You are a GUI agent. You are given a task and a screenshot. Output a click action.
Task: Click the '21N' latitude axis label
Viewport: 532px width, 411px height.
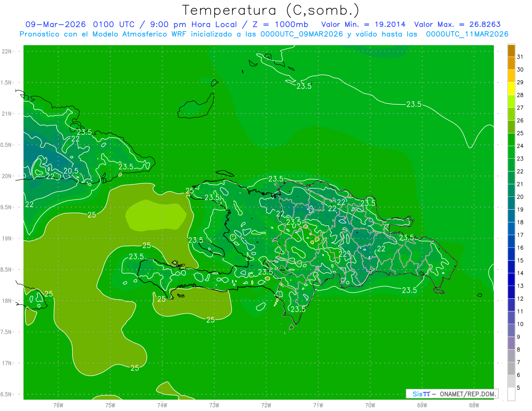(x=7, y=114)
